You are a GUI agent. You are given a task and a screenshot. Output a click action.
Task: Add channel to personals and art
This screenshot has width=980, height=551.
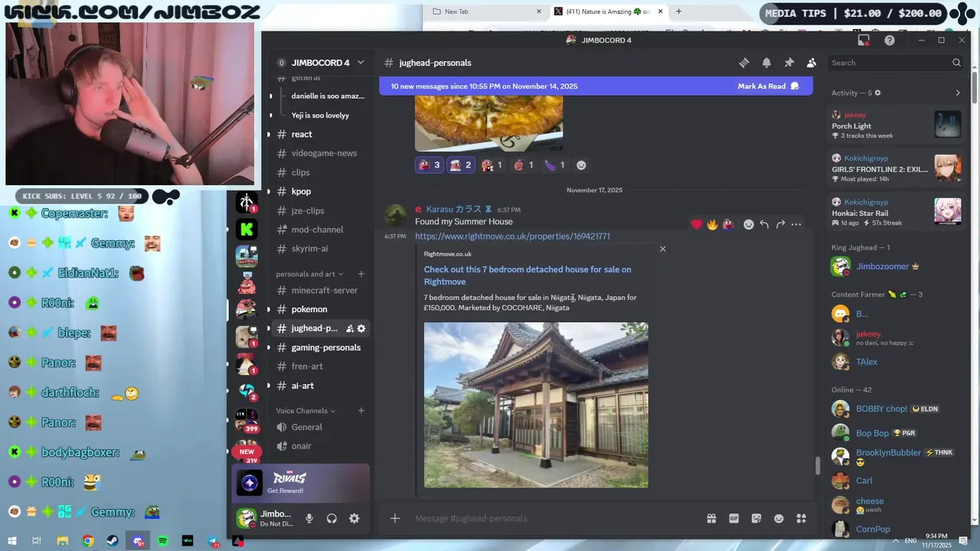pyautogui.click(x=361, y=274)
